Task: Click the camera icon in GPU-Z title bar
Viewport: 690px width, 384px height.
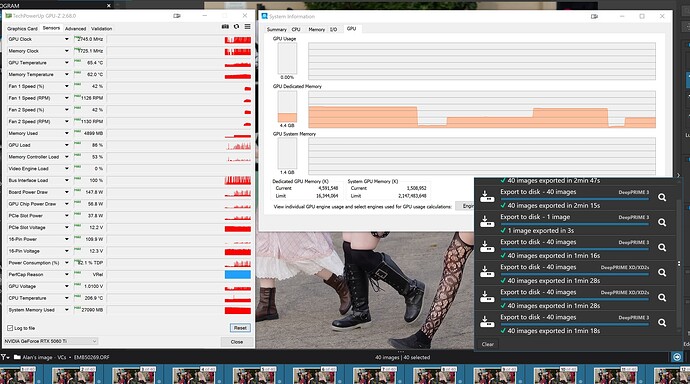Action: [x=177, y=16]
